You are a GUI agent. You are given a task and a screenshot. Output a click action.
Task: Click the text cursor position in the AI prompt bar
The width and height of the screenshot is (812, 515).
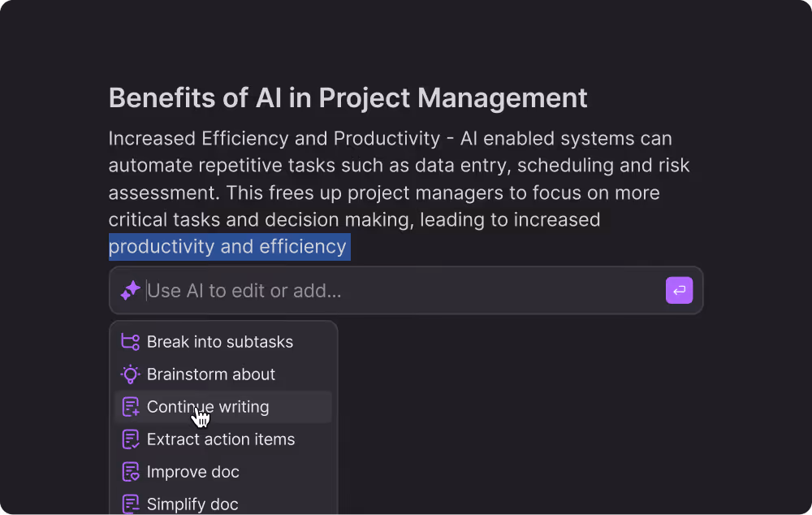tap(146, 290)
